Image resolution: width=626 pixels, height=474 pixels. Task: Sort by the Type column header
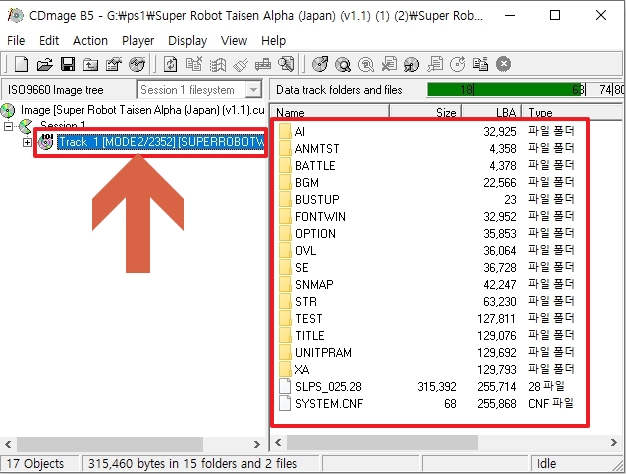[573, 113]
